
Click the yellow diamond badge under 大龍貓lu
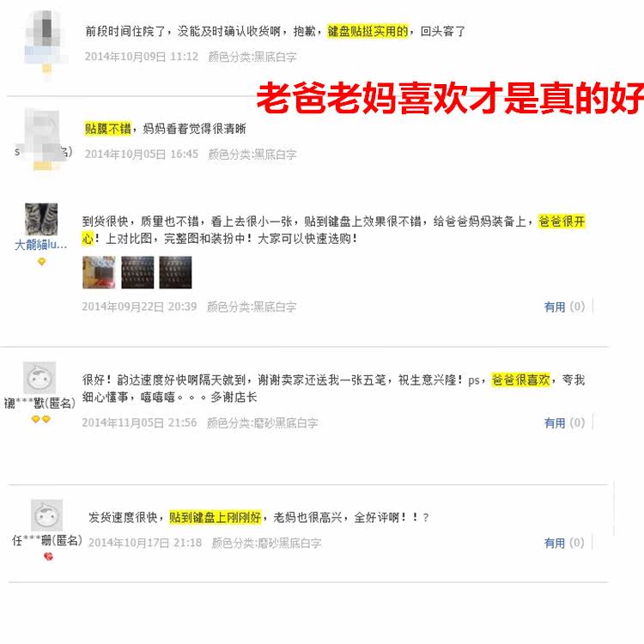[41, 262]
